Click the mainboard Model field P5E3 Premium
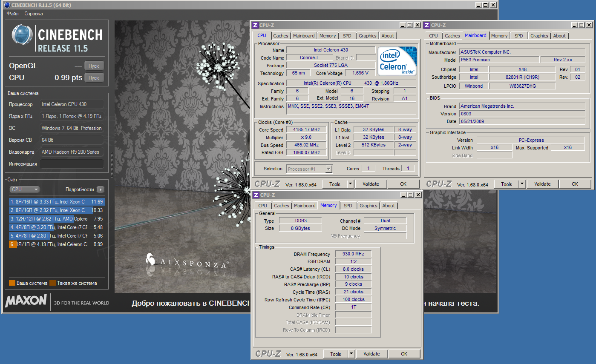 pyautogui.click(x=499, y=60)
